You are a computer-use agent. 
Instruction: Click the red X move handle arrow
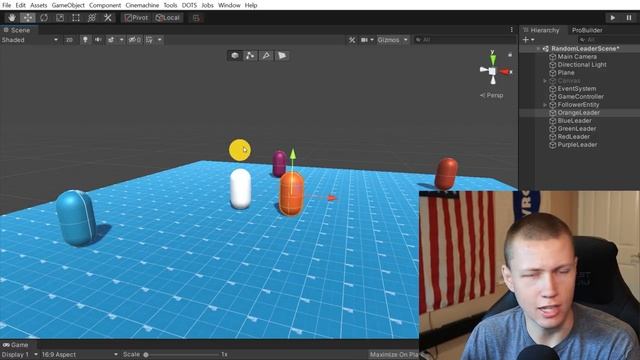(331, 198)
